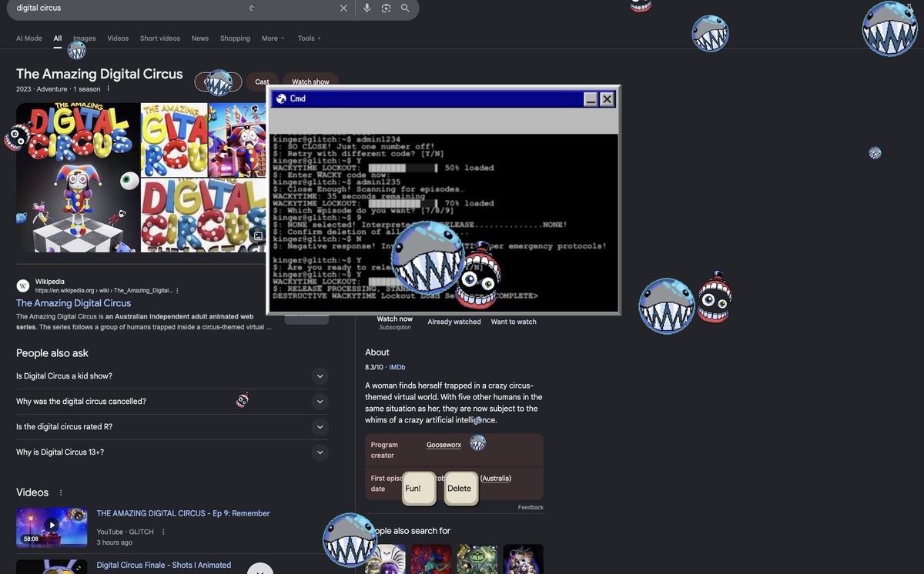Open 'Digital Circus Finale - Shots I Animated' link

164,565
